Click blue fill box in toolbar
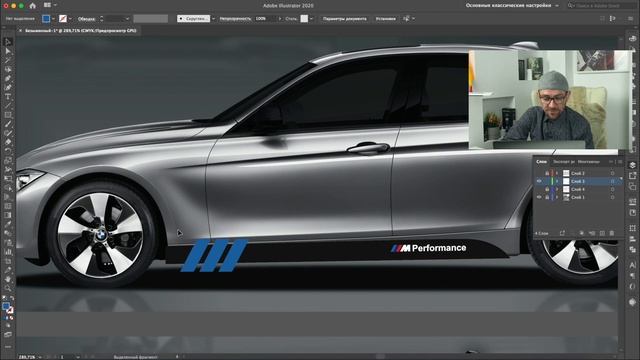The height and width of the screenshot is (360, 640). [x=6, y=307]
